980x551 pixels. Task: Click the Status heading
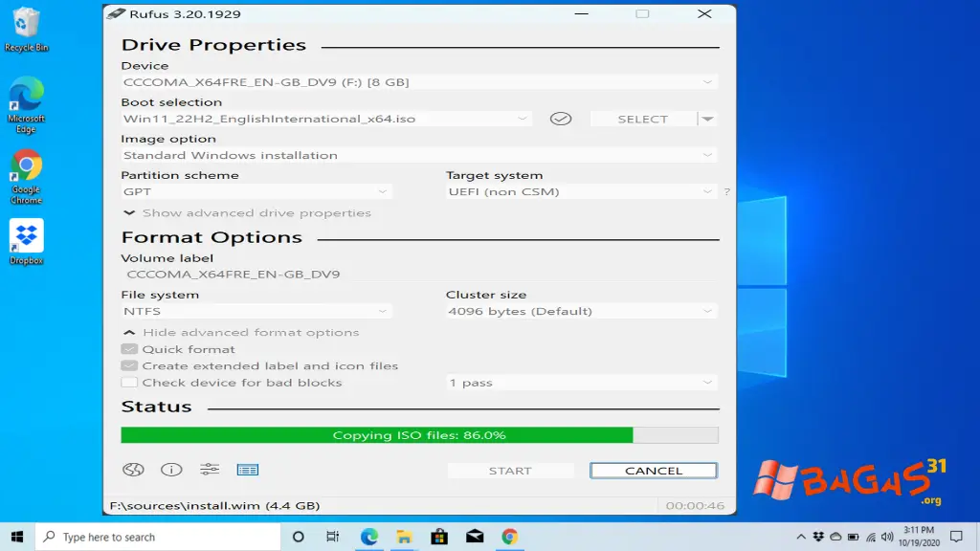click(156, 407)
